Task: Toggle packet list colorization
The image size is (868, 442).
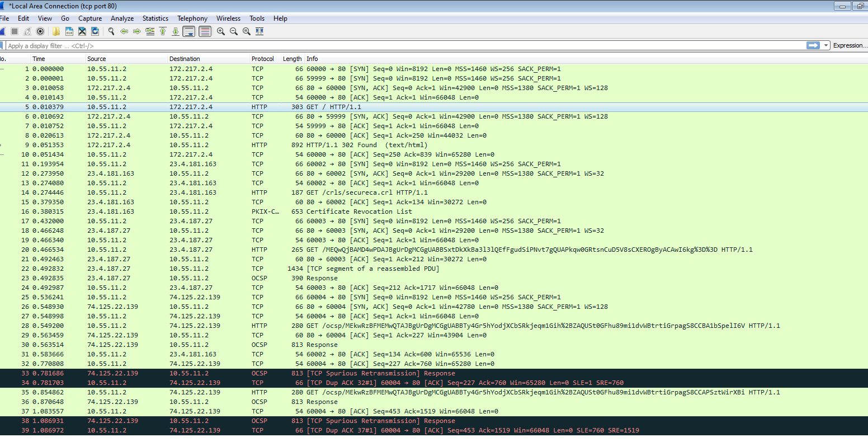Action: 205,31
